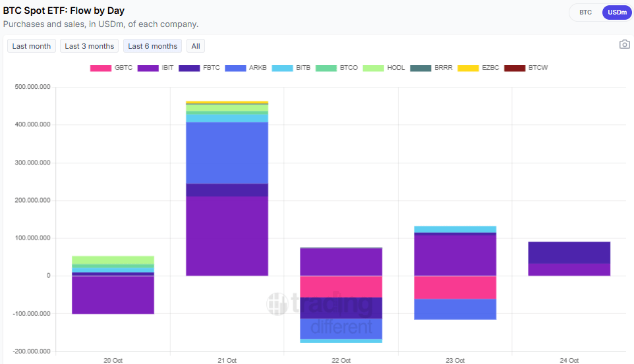Click the 20 Oct negative IBIT bar
Image resolution: width=634 pixels, height=364 pixels.
point(113,295)
